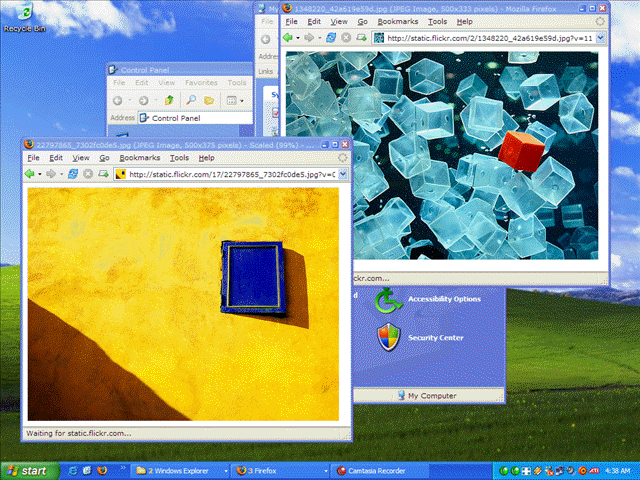The image size is (640, 480).
Task: Open File menu in front Firefox window
Action: tap(33, 158)
